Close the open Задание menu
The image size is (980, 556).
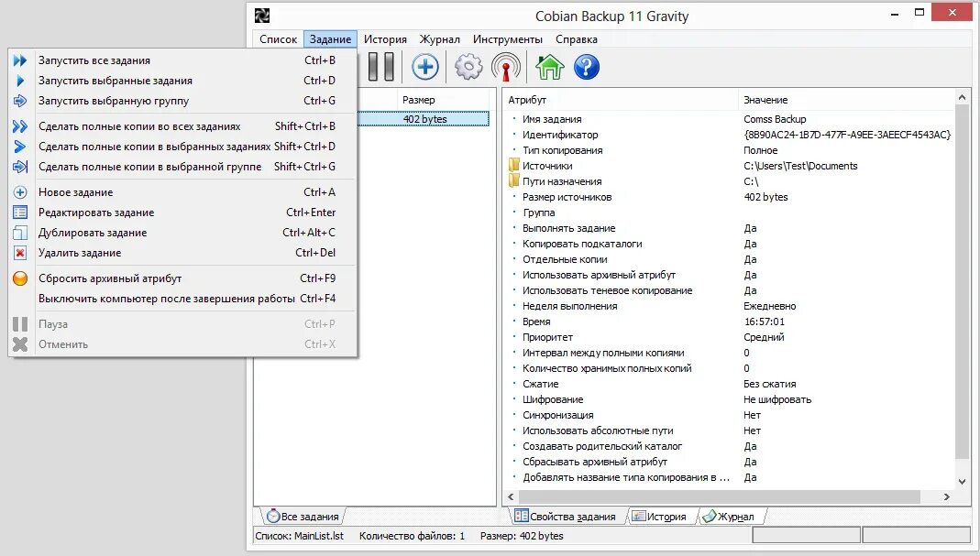point(331,38)
